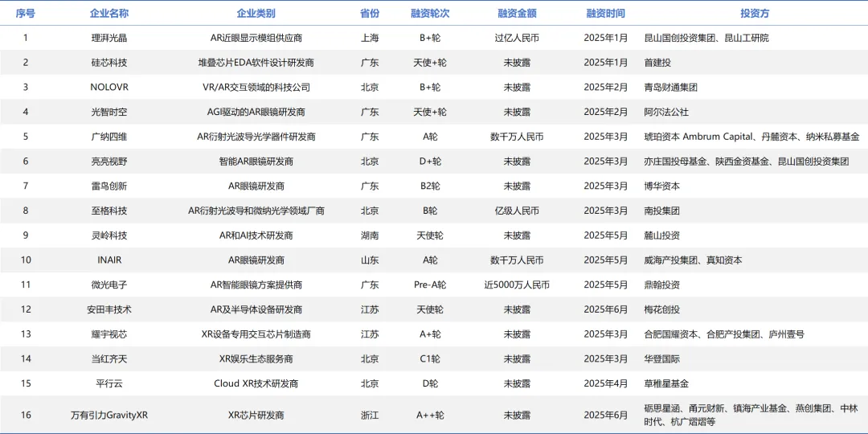Click category cell XR设备专用交互芯片制造商
Image resolution: width=868 pixels, height=434 pixels.
(x=256, y=334)
